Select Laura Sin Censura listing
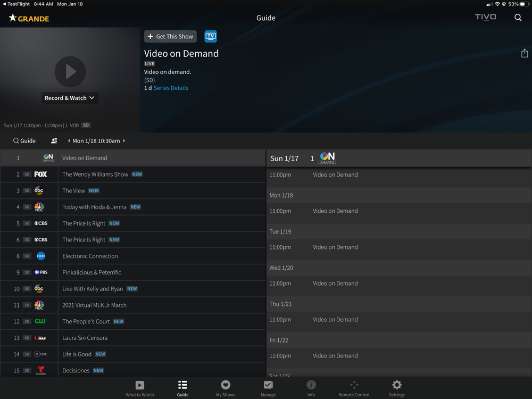 pos(162,338)
